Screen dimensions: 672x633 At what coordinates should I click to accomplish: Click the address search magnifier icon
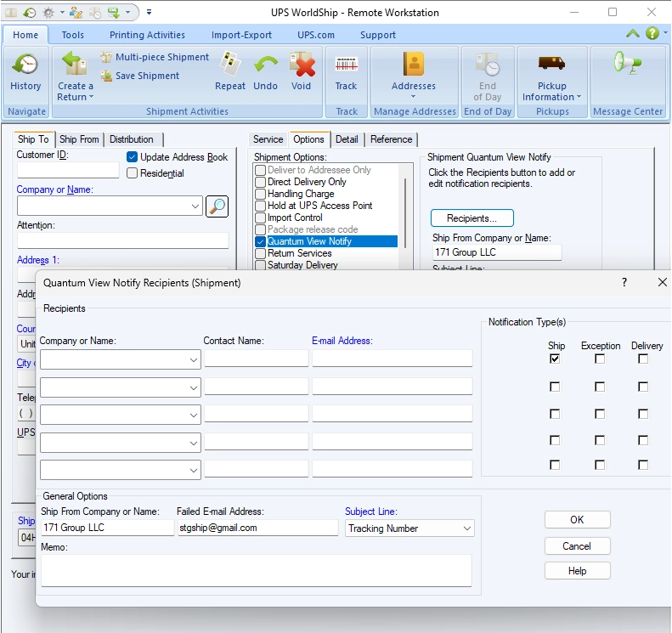[x=217, y=206]
